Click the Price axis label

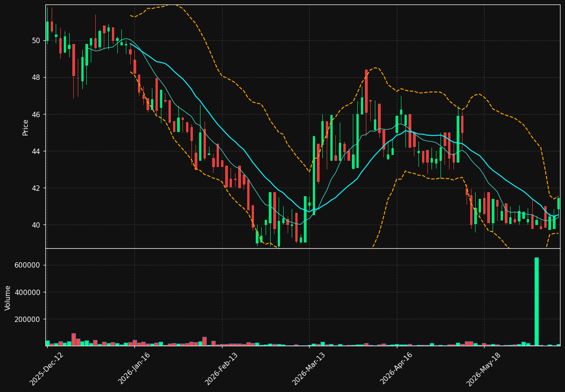26,127
